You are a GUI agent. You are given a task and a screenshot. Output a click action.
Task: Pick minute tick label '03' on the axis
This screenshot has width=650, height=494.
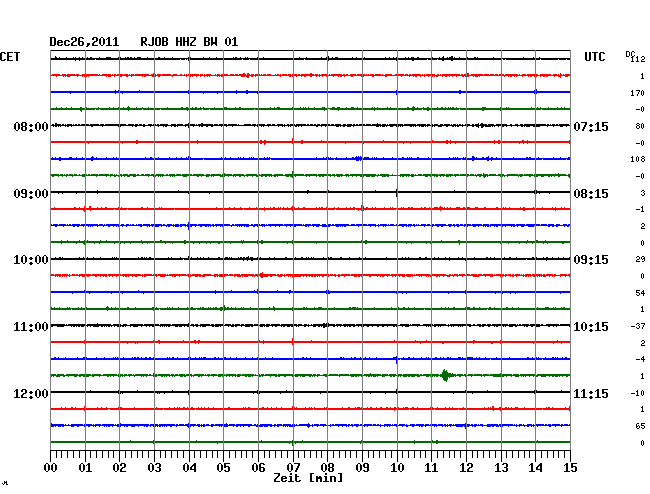(x=154, y=467)
